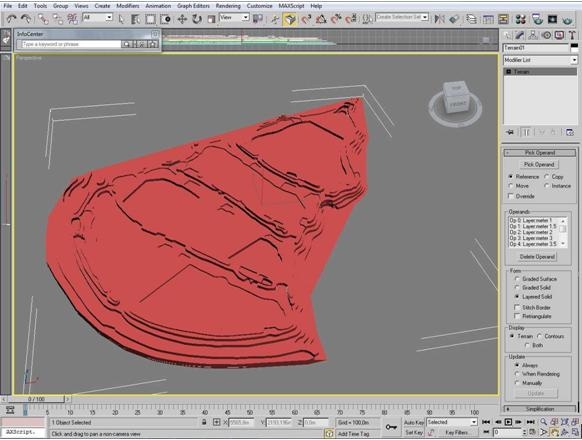Click the Pick Operand button
The height and width of the screenshot is (440, 582).
point(539,164)
